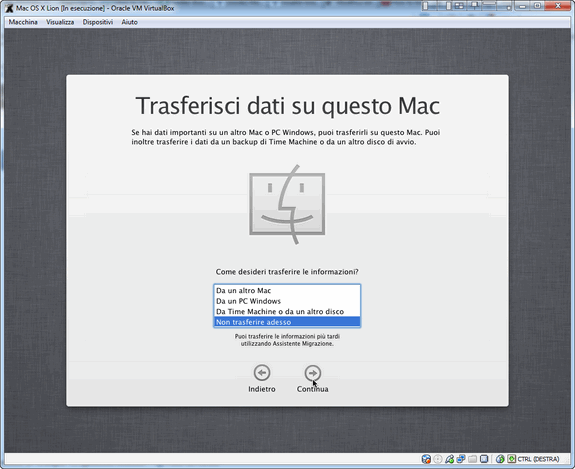
Task: Click the hard disk activity status icon
Action: 426,459
